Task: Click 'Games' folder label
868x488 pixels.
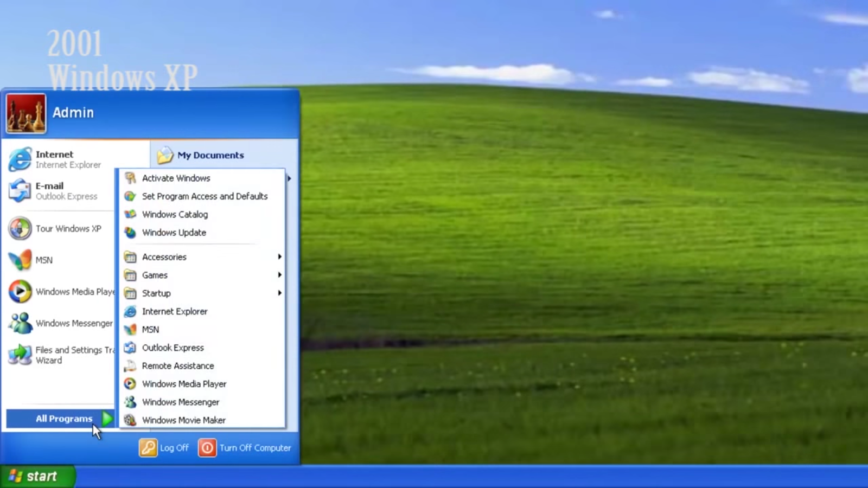Action: pyautogui.click(x=155, y=275)
